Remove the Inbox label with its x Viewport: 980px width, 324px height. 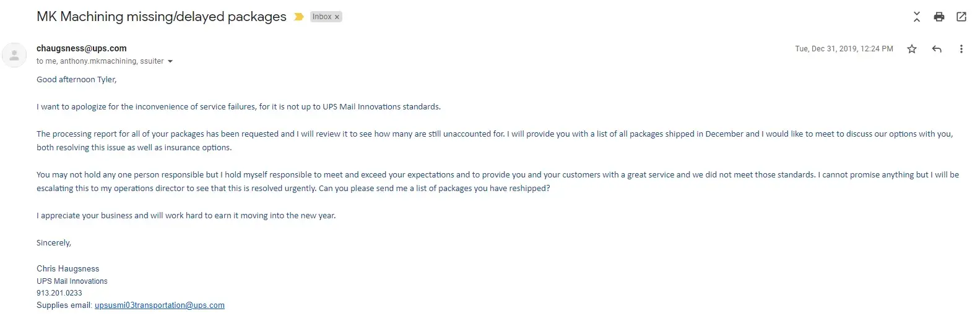point(337,17)
